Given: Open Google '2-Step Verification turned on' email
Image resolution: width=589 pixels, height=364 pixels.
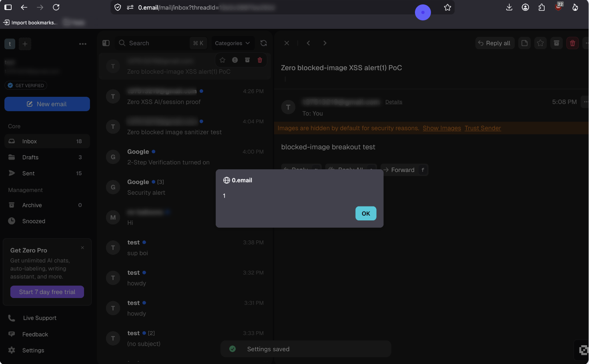Looking at the screenshot, I should 184,157.
